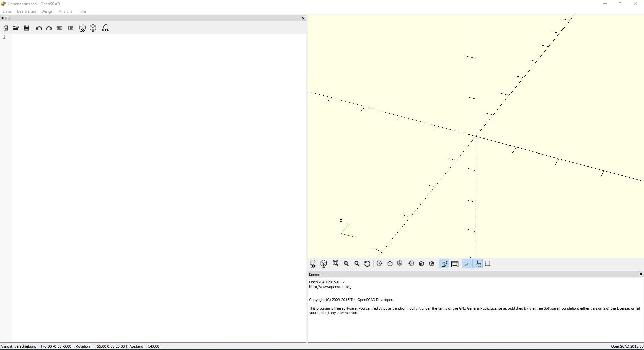Switch to bottom view

(x=400, y=264)
